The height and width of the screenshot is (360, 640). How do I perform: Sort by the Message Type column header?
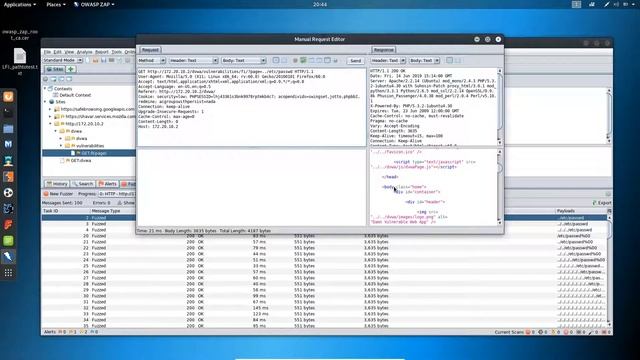113,211
